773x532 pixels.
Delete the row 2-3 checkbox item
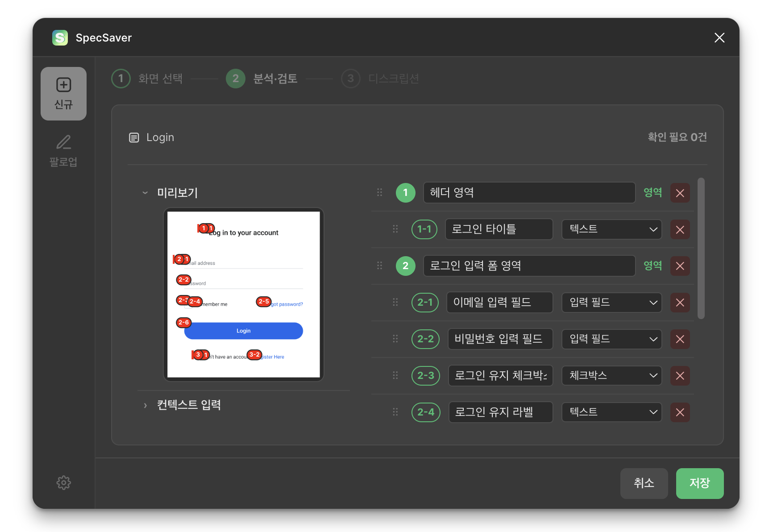click(680, 376)
